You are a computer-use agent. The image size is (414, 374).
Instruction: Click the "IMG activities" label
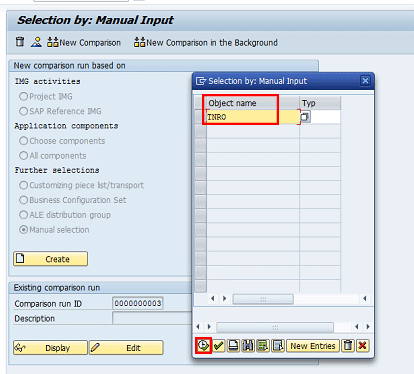(x=47, y=81)
